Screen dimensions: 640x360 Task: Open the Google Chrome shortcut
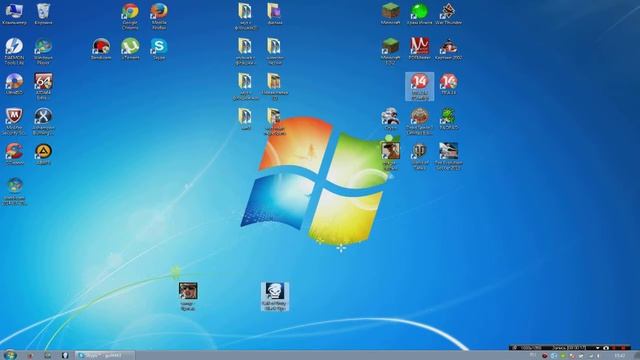tap(130, 16)
